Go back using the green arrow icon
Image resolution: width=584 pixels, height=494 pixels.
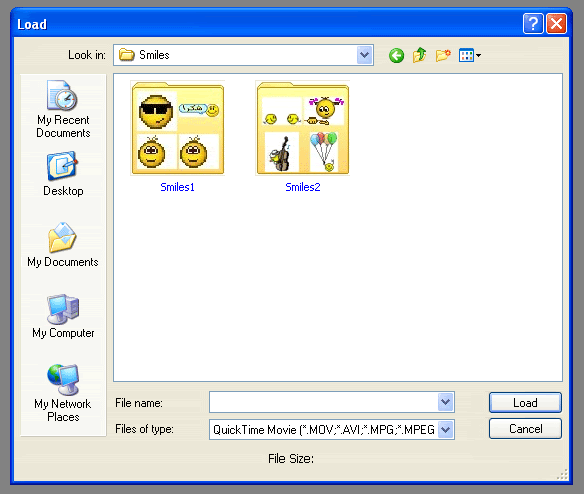[396, 56]
